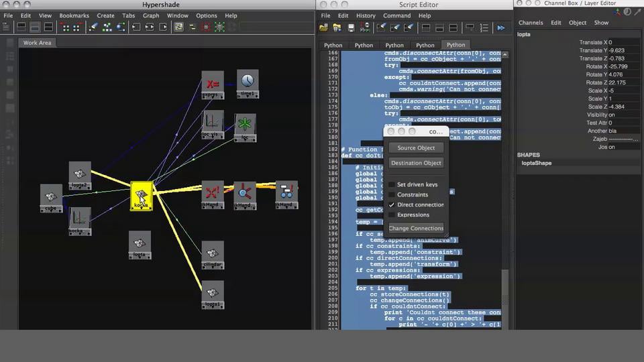Select the cilindar node

click(213, 255)
